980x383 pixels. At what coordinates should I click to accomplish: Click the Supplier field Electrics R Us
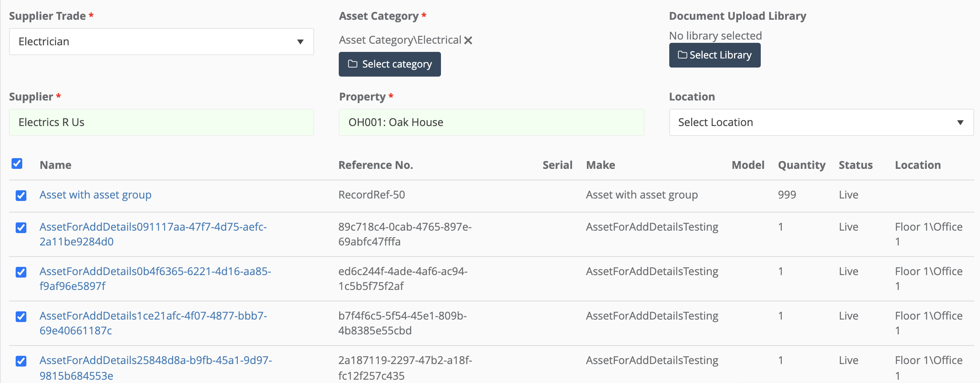[x=162, y=122]
